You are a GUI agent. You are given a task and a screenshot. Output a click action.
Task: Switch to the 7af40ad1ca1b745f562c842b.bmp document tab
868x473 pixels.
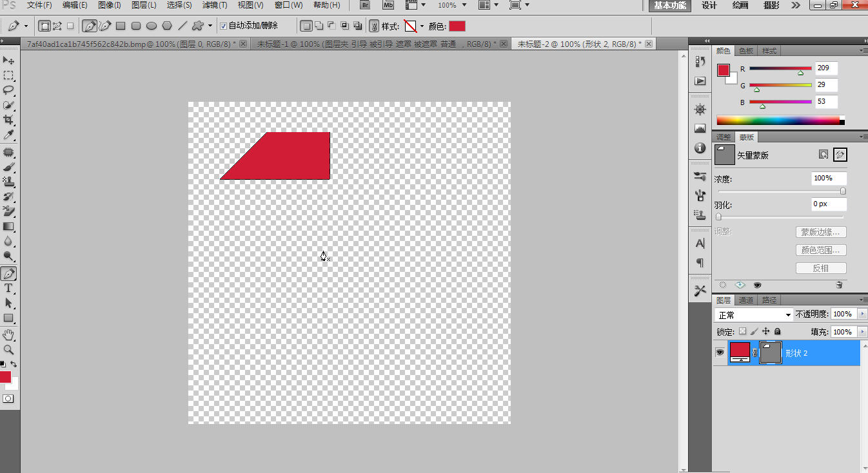(137, 44)
